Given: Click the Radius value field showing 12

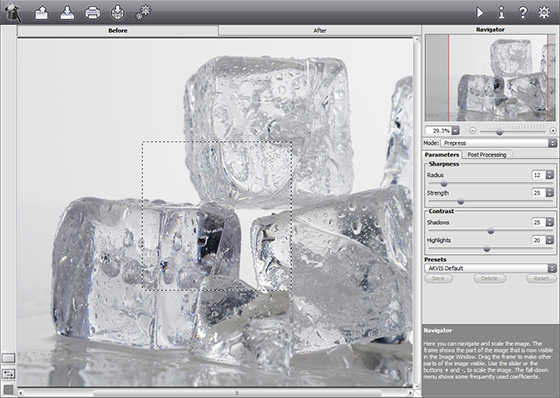Looking at the screenshot, I should coord(539,175).
